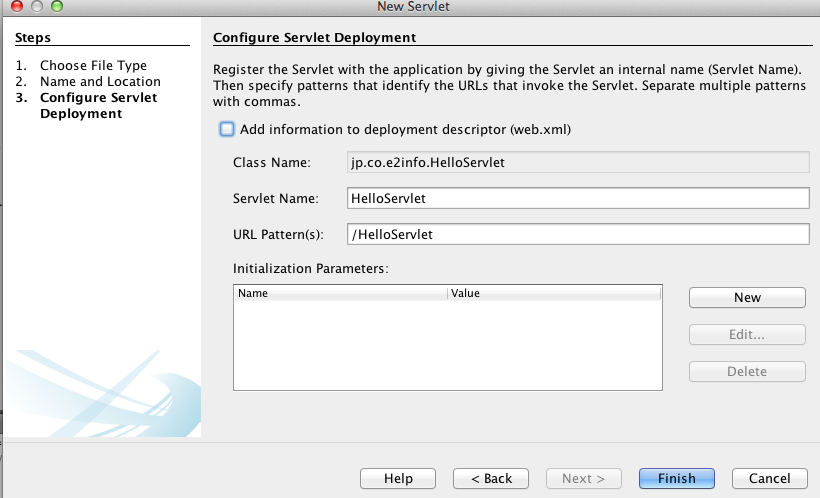Click the Class Name field

578,162
